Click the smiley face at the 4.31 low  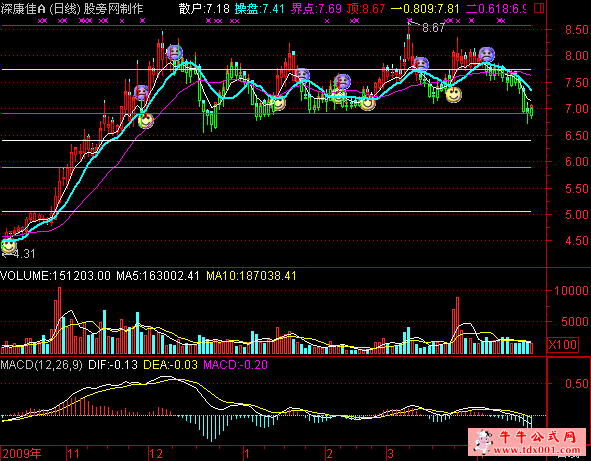(8, 246)
